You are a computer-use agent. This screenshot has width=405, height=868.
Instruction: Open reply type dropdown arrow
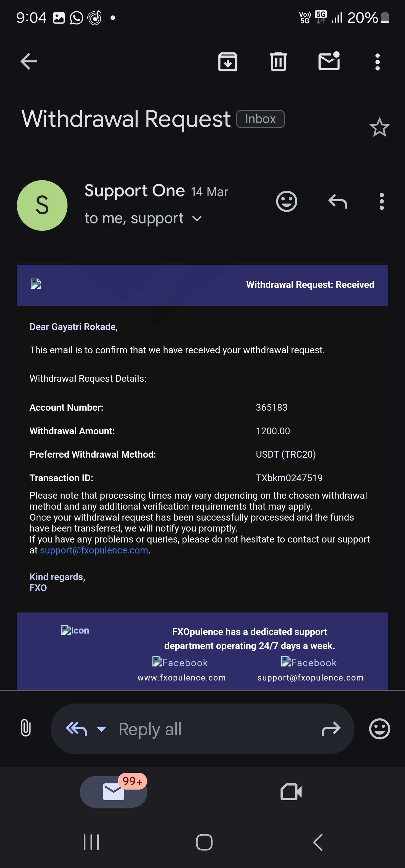102,729
